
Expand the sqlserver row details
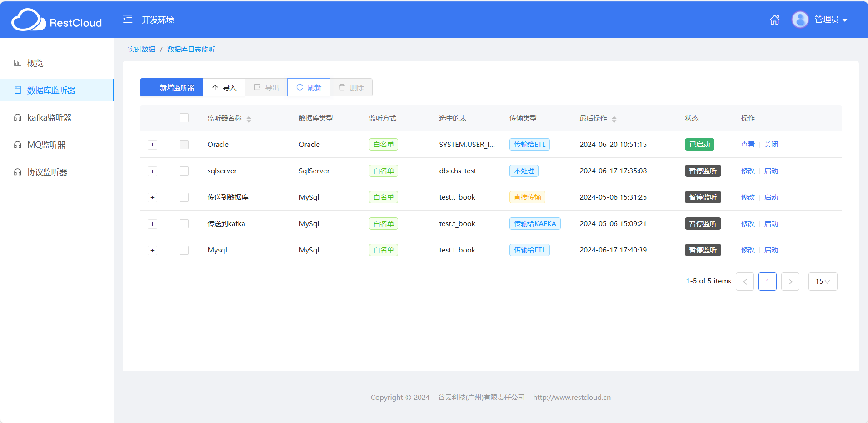[153, 171]
